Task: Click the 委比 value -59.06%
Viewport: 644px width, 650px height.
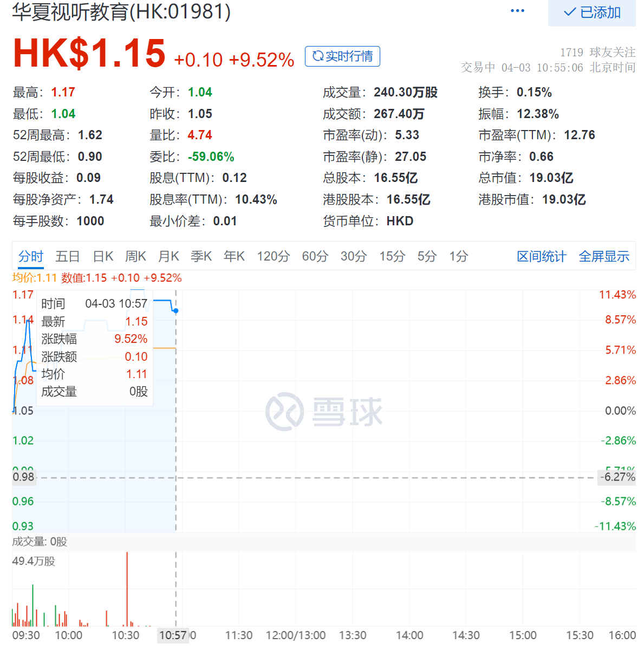Action: click(x=211, y=157)
